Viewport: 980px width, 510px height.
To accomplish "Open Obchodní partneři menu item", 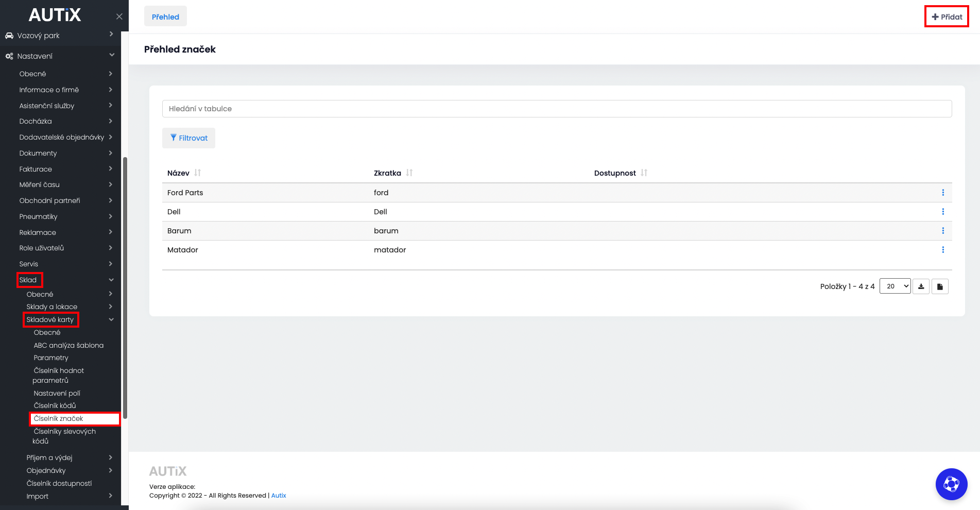I will click(50, 201).
